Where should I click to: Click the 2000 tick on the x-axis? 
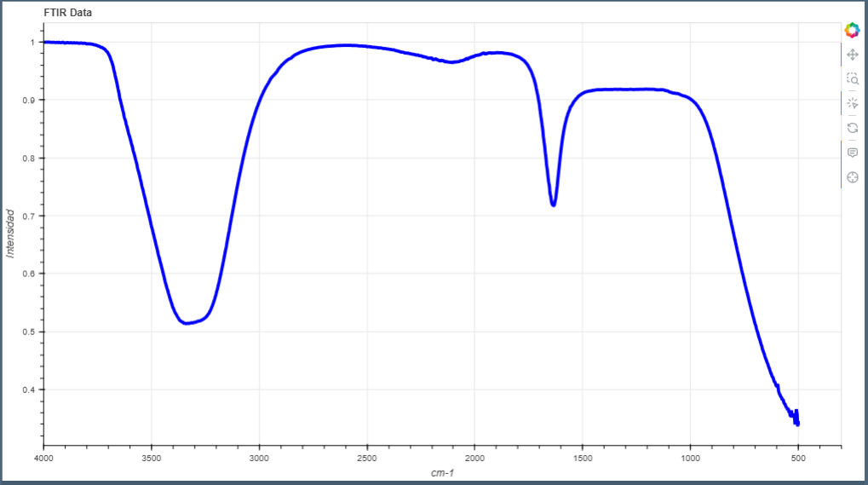coord(474,456)
